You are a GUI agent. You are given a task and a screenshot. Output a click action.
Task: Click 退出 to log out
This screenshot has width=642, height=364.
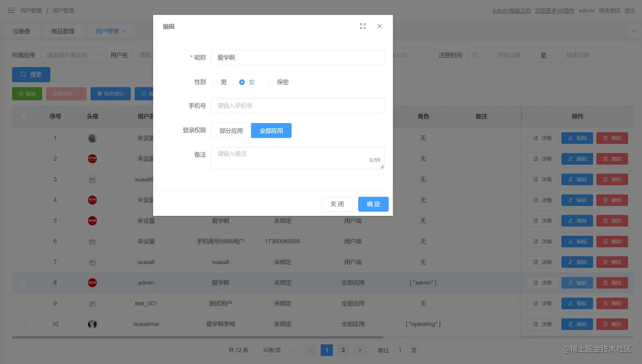630,11
